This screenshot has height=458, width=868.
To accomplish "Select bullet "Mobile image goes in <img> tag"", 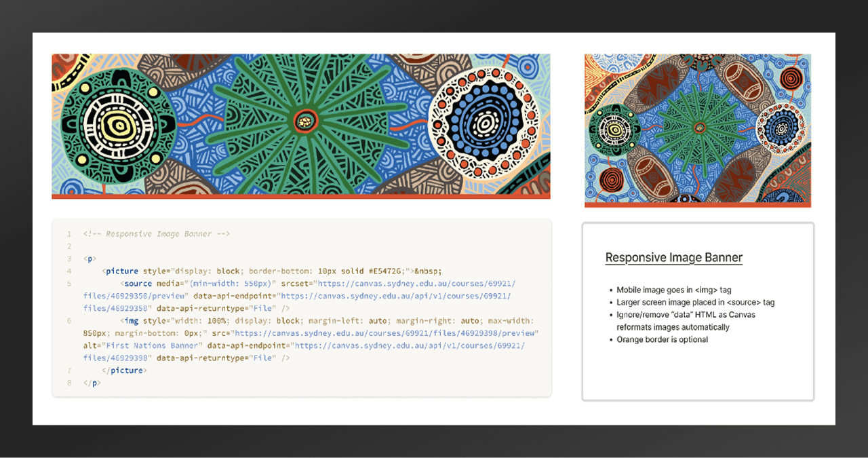I will [x=674, y=290].
